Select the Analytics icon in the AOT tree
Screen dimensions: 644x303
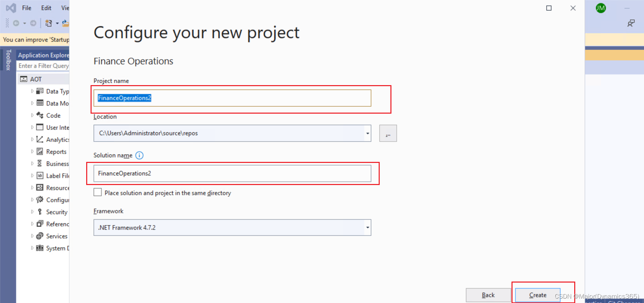coord(40,139)
